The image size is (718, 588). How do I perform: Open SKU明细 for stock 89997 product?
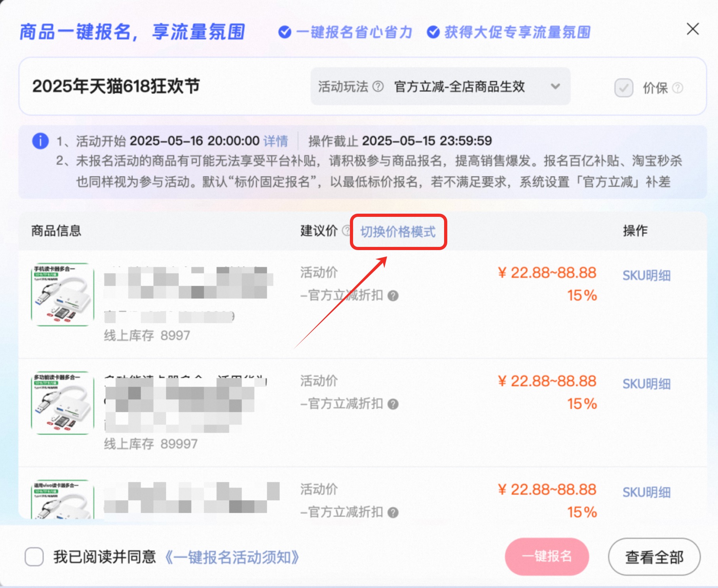[x=646, y=384]
